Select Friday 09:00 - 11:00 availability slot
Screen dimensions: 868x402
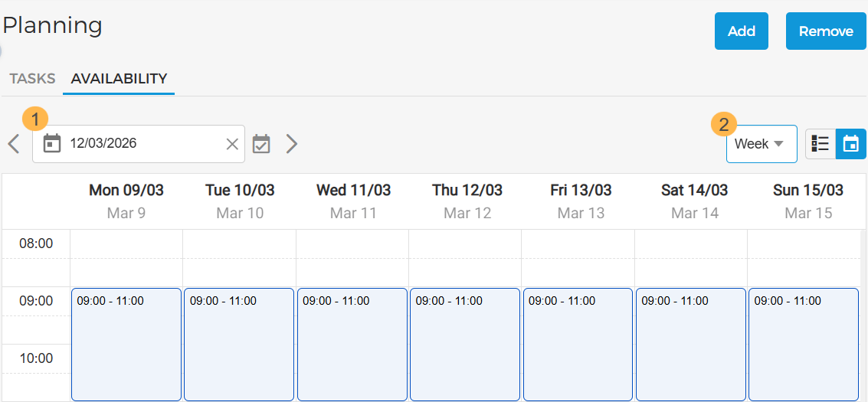pos(578,345)
